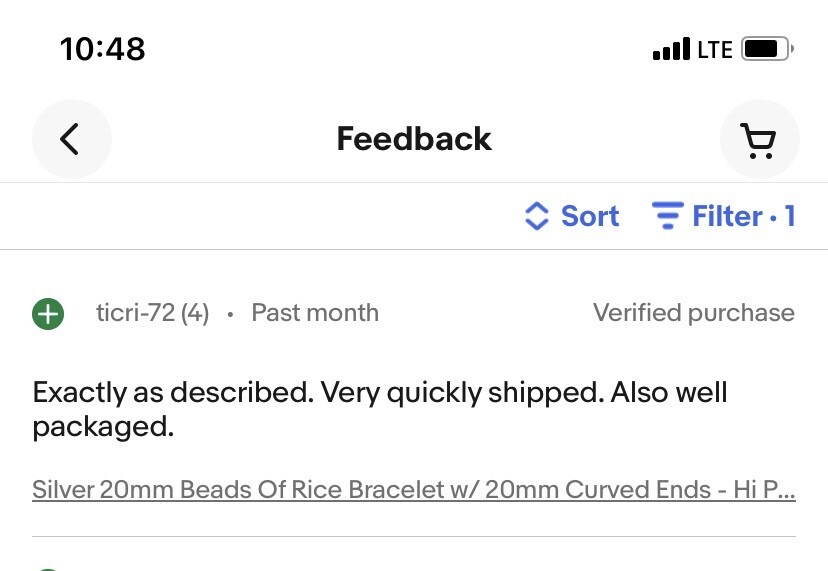Tap the Filter funnel lines icon
Viewport: 828px width, 571px height.
[x=667, y=216]
